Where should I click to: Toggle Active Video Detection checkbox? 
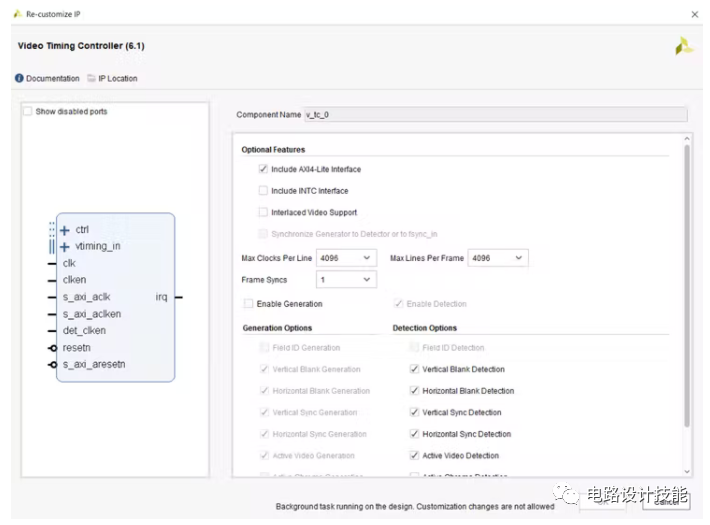[x=414, y=455]
